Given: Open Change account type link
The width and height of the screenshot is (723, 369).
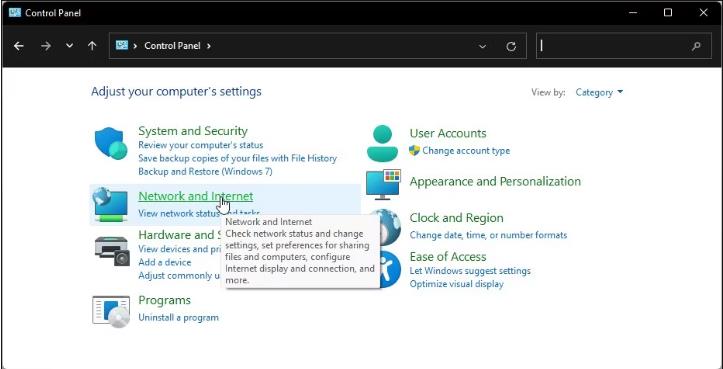Looking at the screenshot, I should pyautogui.click(x=466, y=150).
